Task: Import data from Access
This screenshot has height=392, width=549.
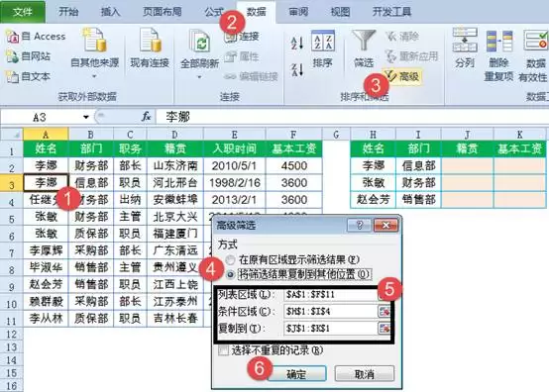Action: [x=37, y=37]
